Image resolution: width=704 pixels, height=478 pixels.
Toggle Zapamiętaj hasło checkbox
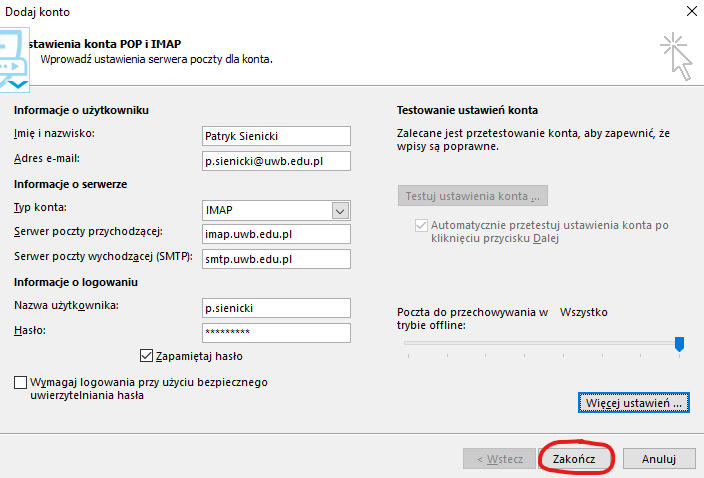pyautogui.click(x=146, y=355)
